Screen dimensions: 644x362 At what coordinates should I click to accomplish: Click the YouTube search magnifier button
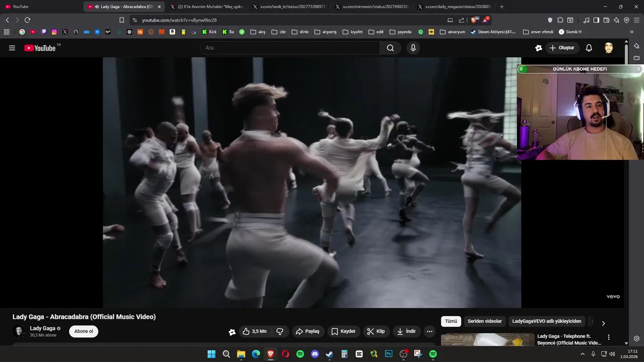point(390,48)
